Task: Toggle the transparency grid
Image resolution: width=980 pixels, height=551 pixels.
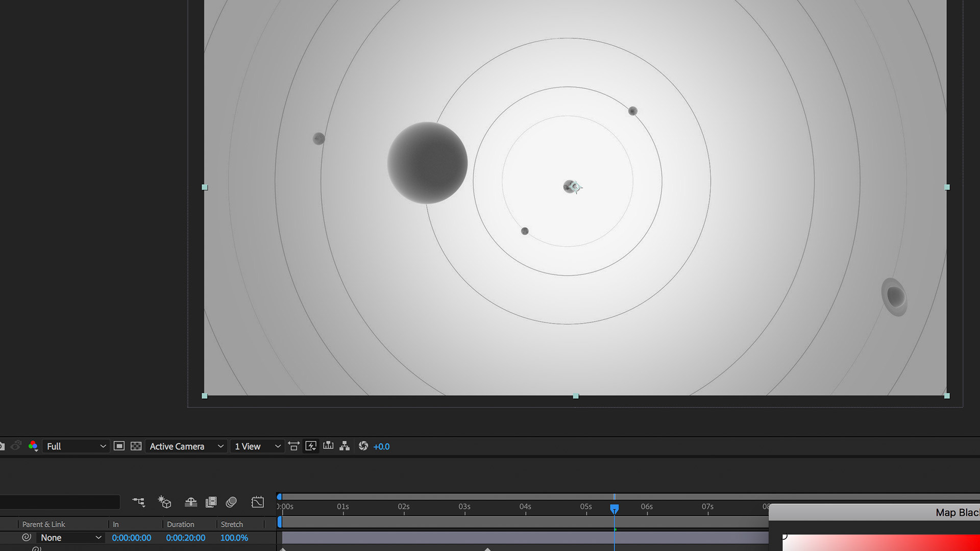Action: point(136,446)
